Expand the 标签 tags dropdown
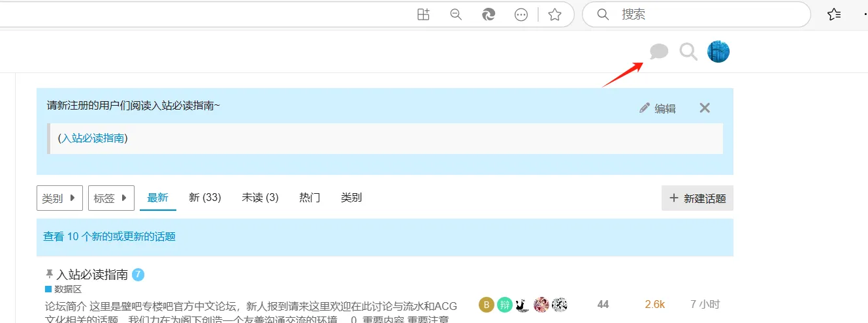 click(111, 198)
